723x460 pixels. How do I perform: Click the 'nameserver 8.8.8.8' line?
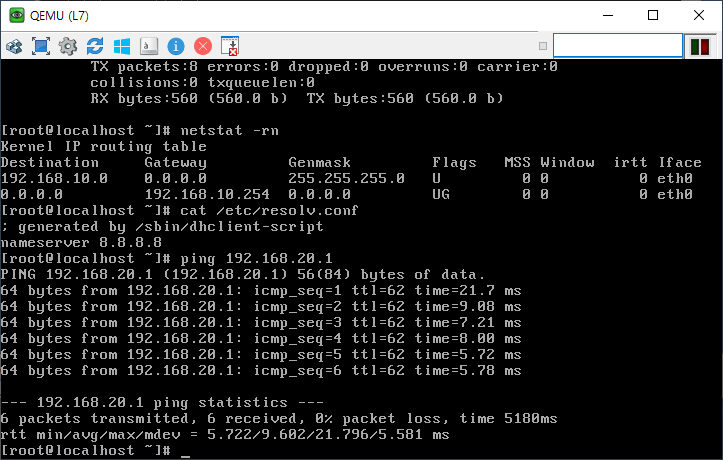81,242
